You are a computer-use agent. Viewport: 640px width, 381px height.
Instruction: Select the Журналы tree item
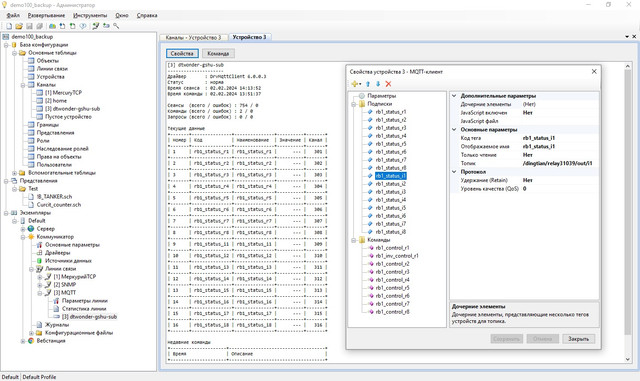pyautogui.click(x=56, y=325)
